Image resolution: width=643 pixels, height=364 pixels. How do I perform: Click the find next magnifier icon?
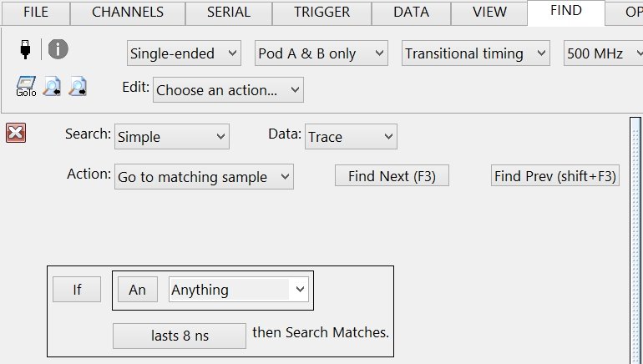[x=78, y=86]
